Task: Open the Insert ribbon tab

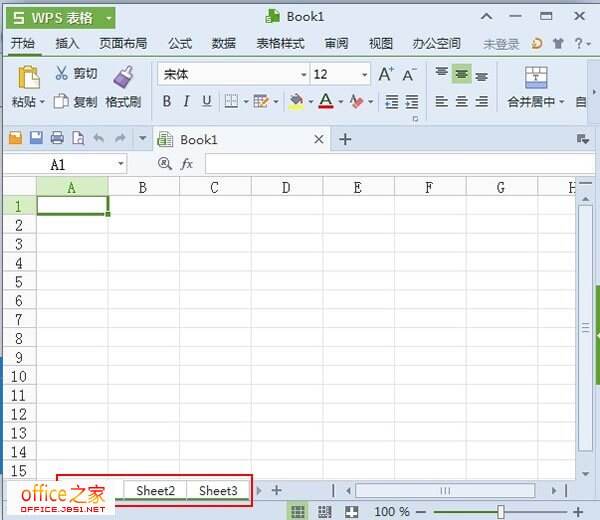Action: click(67, 44)
